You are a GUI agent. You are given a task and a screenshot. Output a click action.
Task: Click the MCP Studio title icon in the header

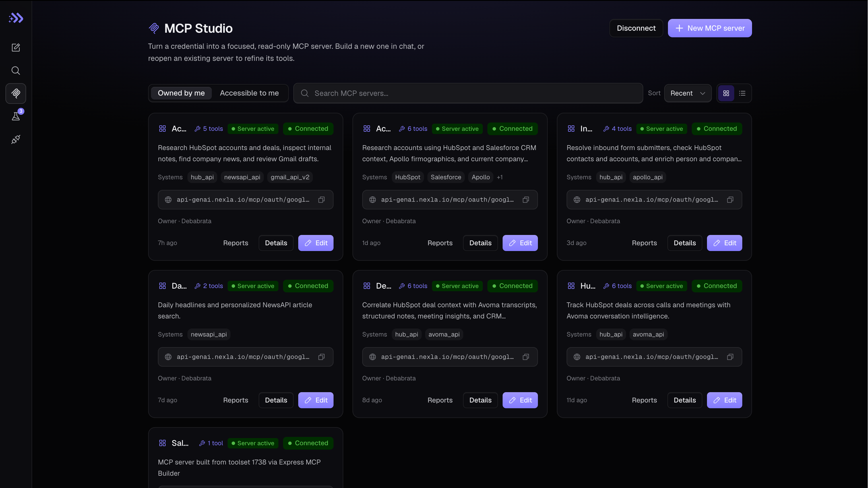(x=154, y=28)
